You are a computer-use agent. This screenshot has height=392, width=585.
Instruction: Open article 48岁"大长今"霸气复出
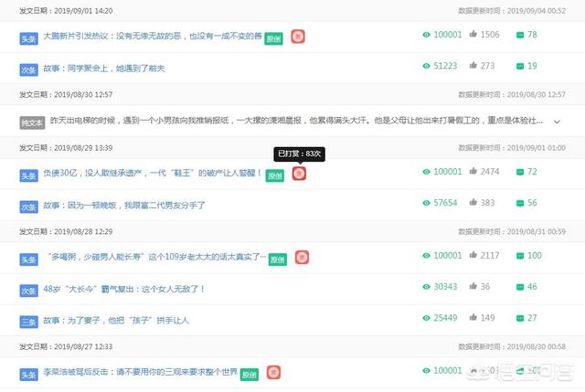click(124, 289)
